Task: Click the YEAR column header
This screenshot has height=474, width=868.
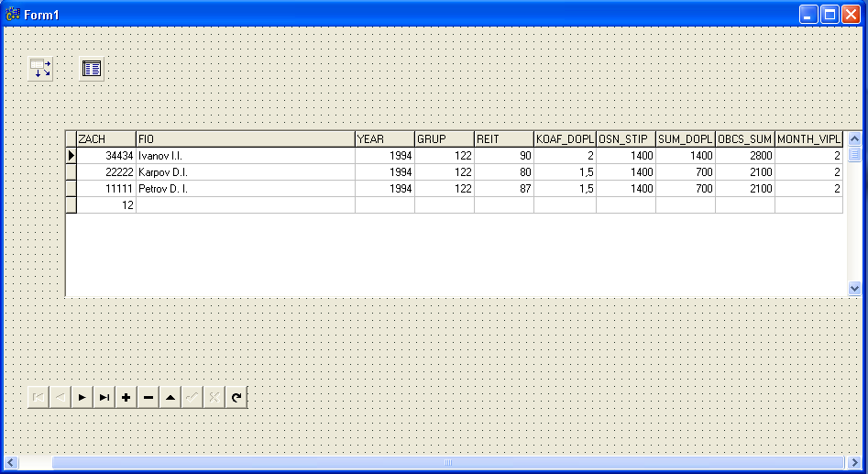Action: click(385, 139)
